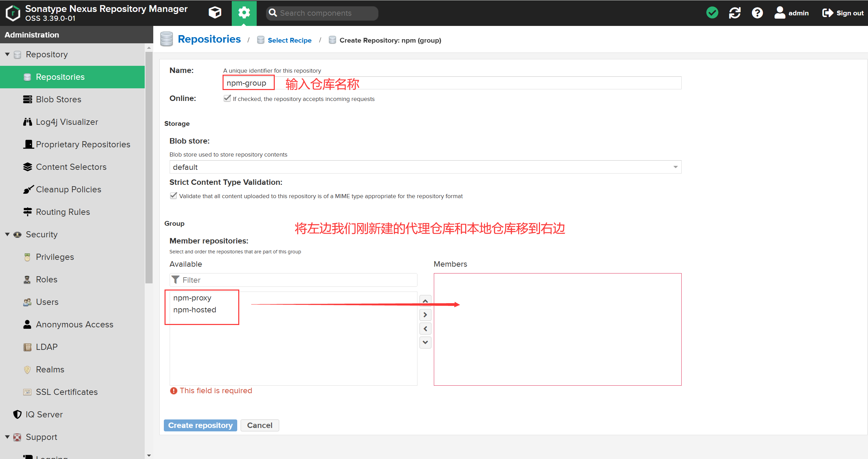
Task: Open the Blob store dropdown
Action: (675, 167)
